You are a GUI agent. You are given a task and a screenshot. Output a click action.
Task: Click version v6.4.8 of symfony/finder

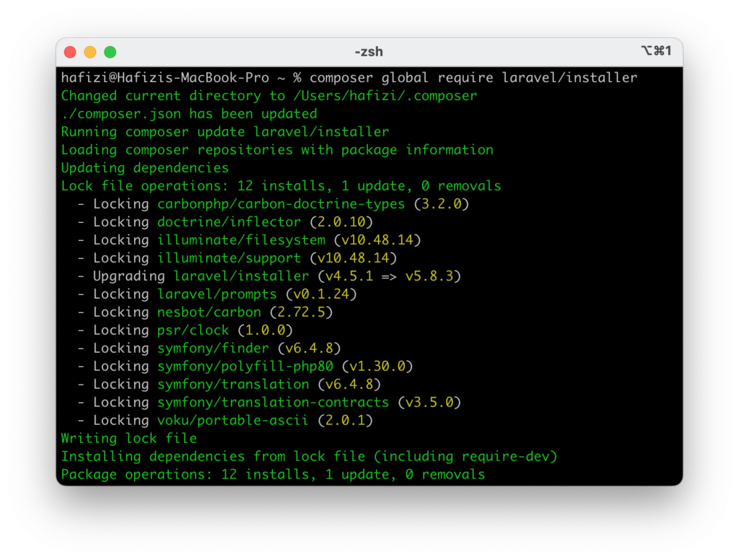(x=309, y=349)
